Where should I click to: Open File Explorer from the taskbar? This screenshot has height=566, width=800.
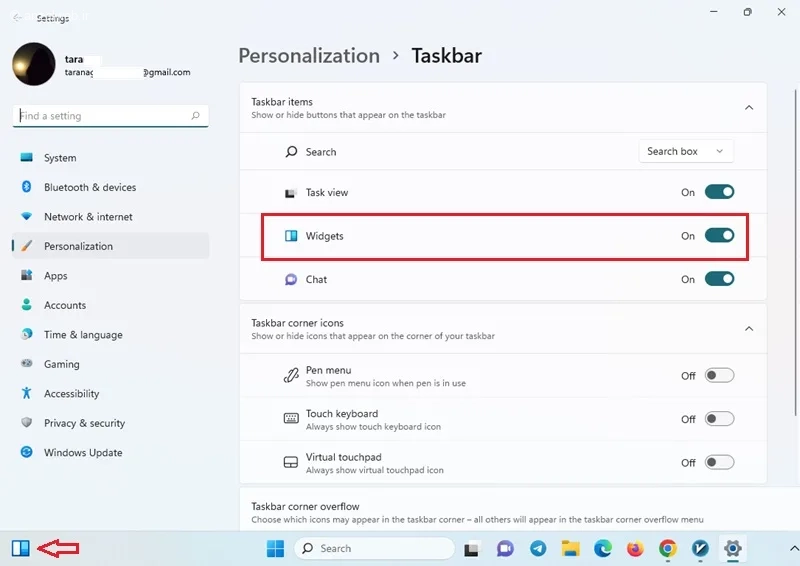click(x=570, y=548)
